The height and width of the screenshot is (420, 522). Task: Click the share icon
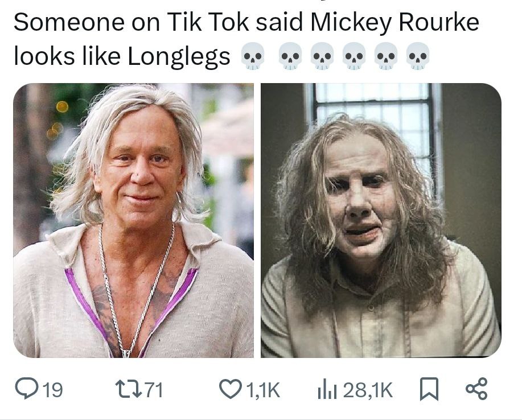pyautogui.click(x=476, y=389)
